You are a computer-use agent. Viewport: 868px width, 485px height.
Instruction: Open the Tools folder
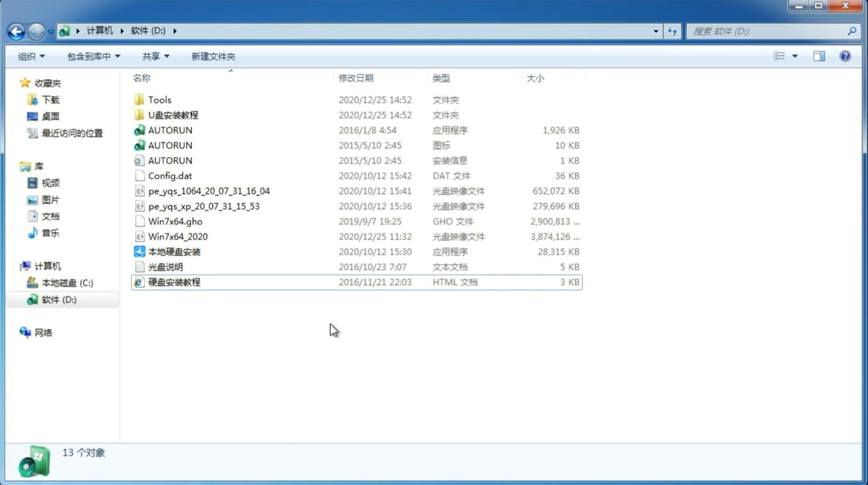pyautogui.click(x=159, y=99)
